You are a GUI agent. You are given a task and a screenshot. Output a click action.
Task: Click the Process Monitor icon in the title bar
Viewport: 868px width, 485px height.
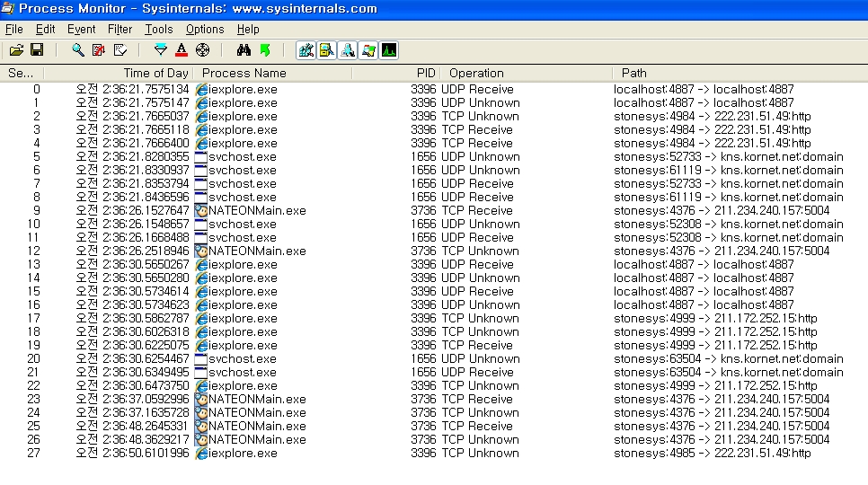point(7,8)
